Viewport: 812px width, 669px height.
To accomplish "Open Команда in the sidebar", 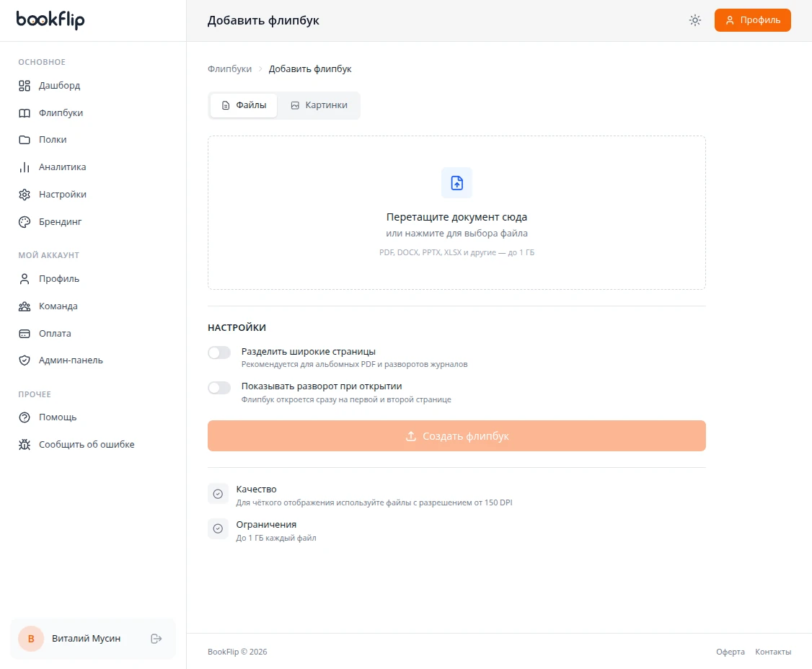I will tap(93, 306).
